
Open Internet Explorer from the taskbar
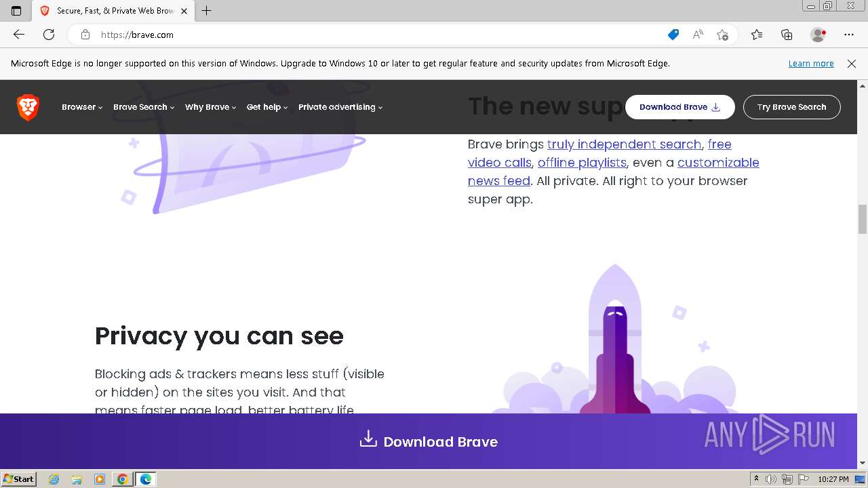coord(54,479)
